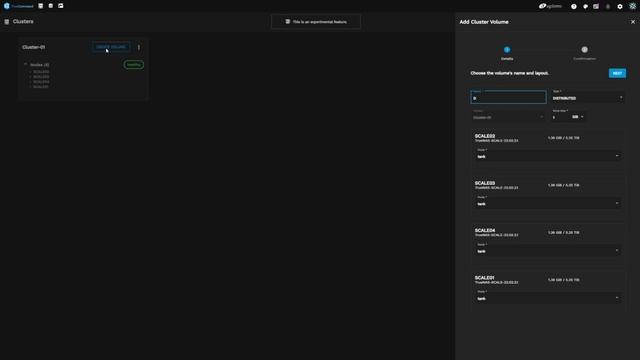Click the SCALE03 node heading
This screenshot has height=360, width=640.
tap(484, 183)
